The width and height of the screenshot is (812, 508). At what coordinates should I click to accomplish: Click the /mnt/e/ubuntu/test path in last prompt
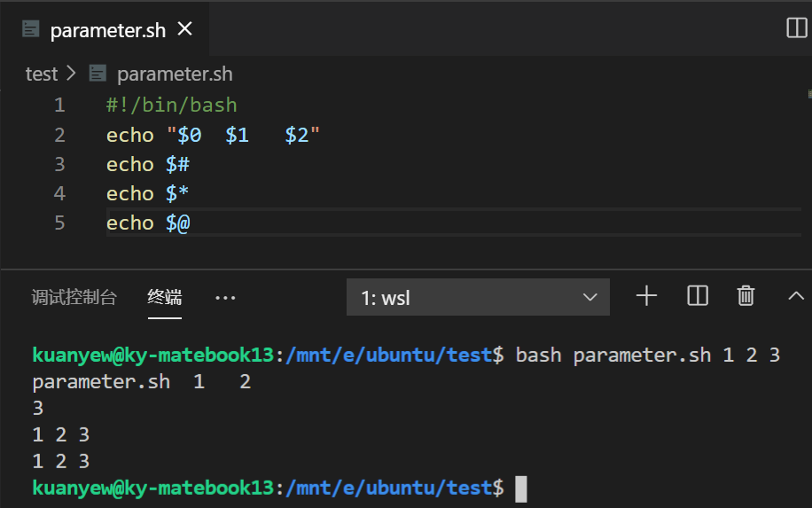point(388,488)
